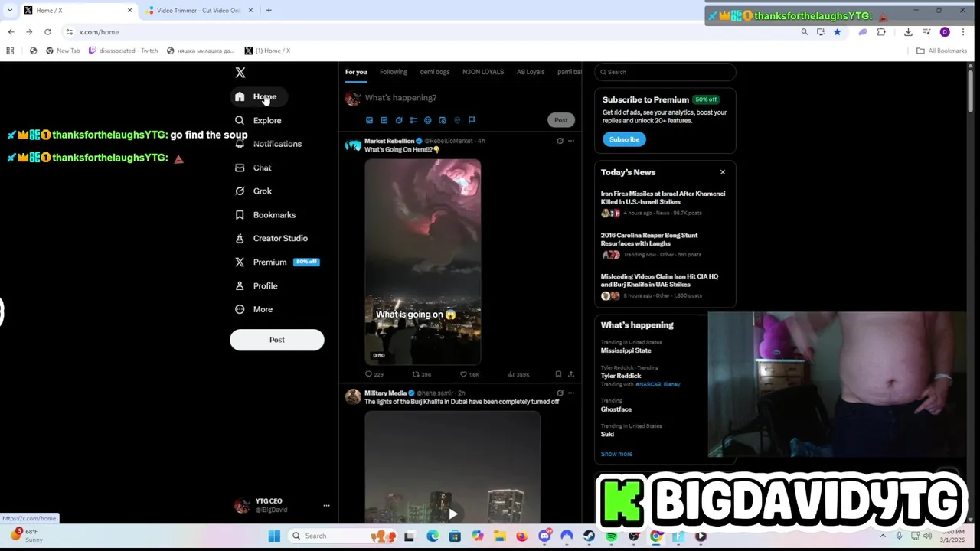Add a GIF to the new post

tap(384, 120)
